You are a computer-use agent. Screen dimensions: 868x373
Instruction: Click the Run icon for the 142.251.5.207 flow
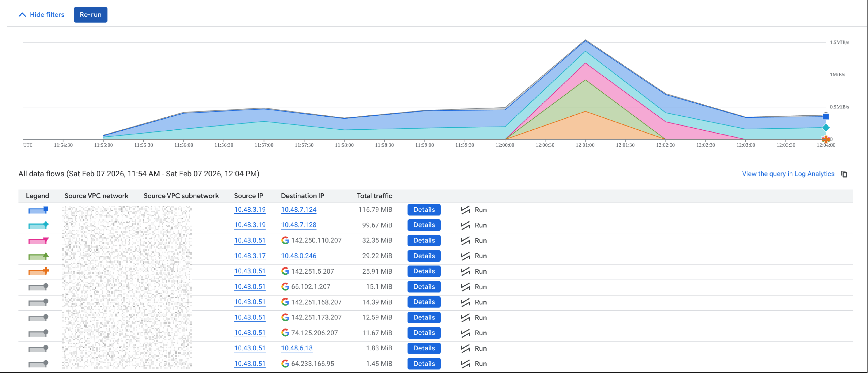click(465, 271)
